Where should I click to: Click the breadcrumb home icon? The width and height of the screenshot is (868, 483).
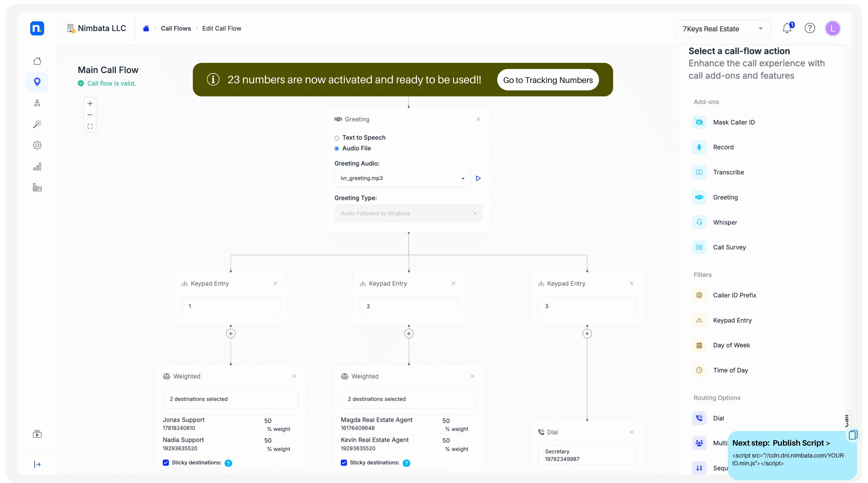click(146, 28)
